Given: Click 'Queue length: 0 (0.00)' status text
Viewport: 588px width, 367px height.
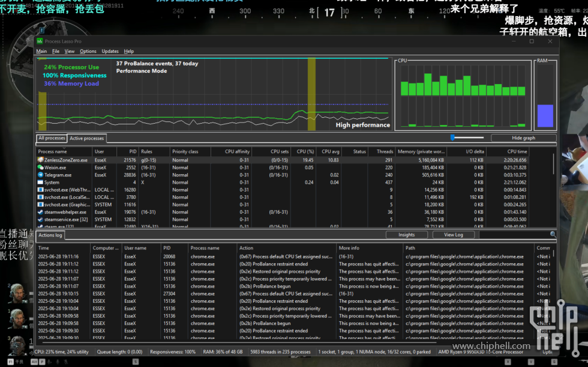Looking at the screenshot, I should point(119,352).
